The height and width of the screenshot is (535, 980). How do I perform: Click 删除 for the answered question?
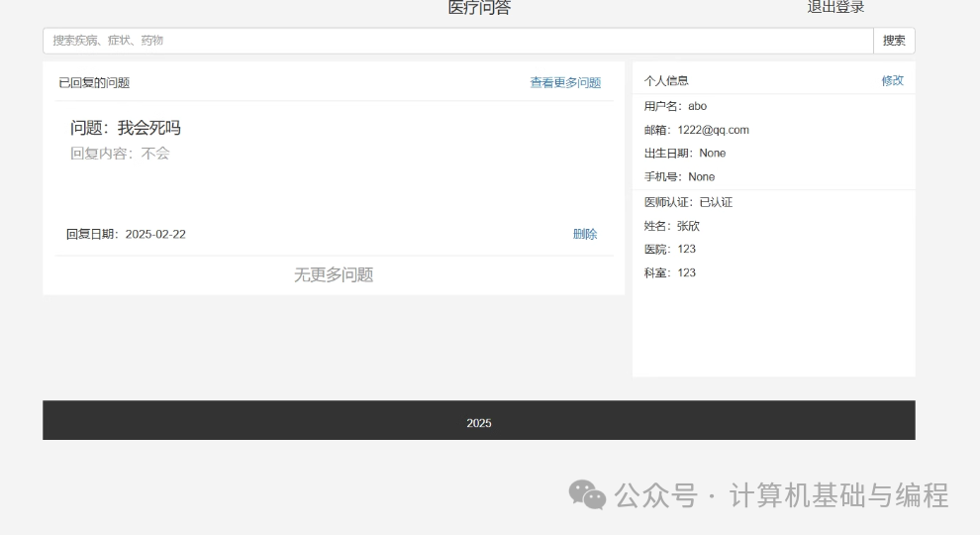(585, 234)
